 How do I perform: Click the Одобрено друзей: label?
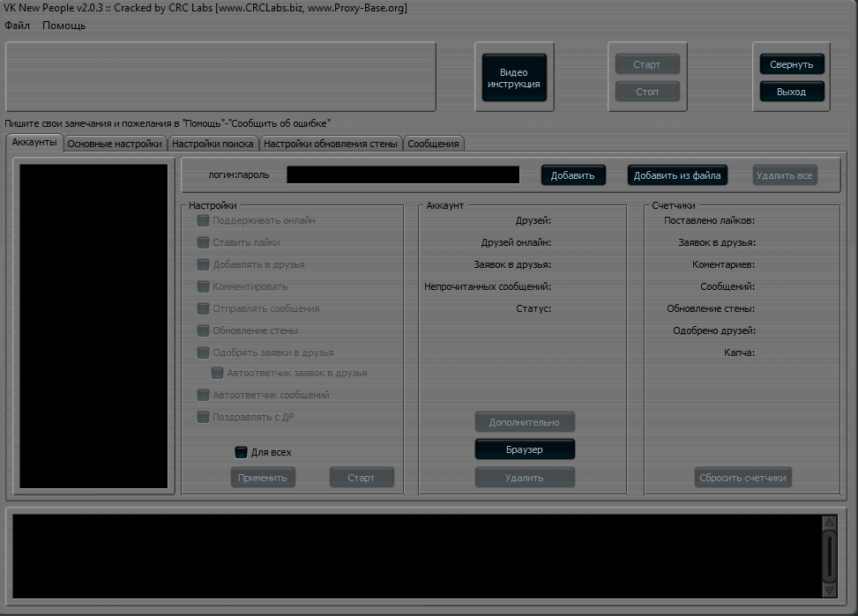pos(714,330)
